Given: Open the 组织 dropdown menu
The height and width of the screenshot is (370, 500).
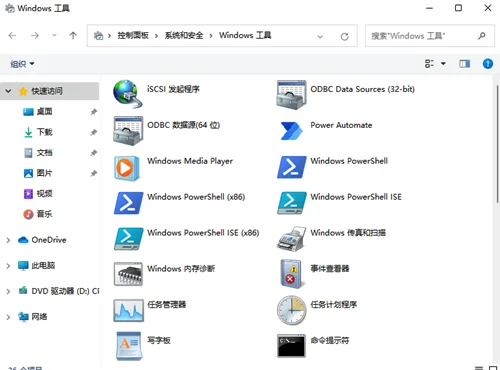Looking at the screenshot, I should tap(22, 64).
